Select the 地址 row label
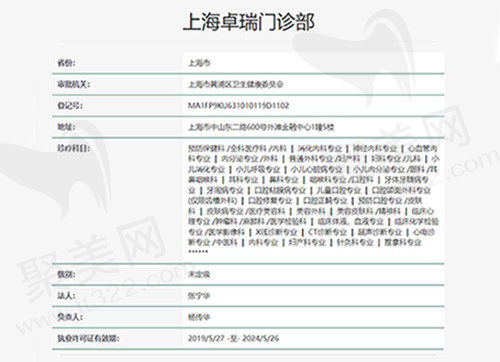The width and height of the screenshot is (500, 362). coord(66,127)
